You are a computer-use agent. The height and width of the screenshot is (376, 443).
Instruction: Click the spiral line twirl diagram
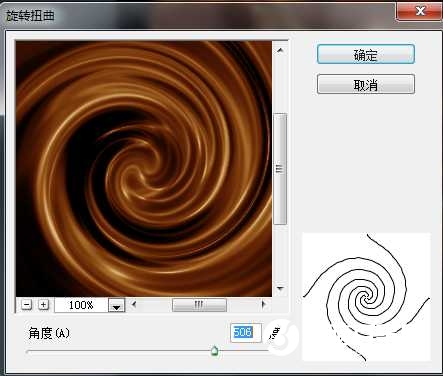366,297
